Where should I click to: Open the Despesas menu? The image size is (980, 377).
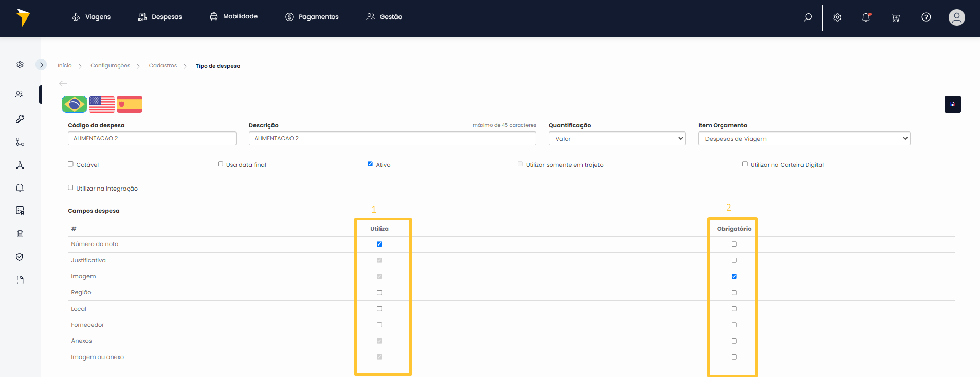click(x=160, y=17)
